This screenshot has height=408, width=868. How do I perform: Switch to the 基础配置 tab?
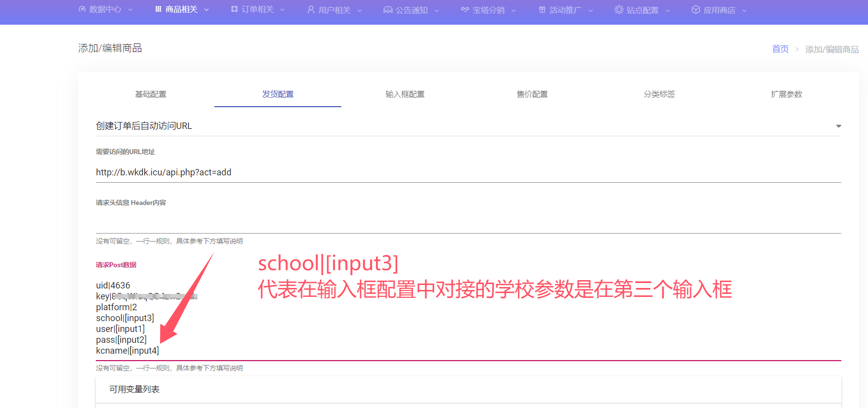(151, 94)
